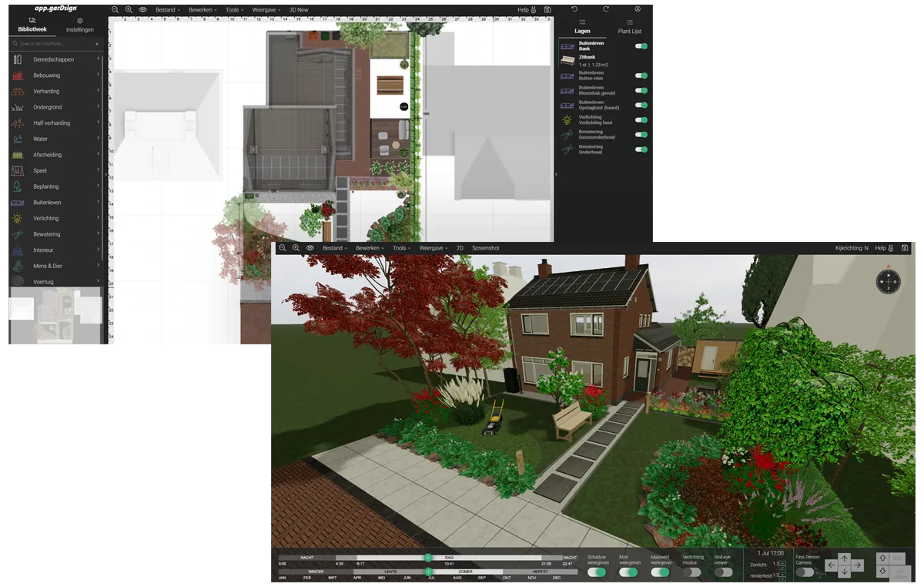The width and height of the screenshot is (924, 587).
Task: Click the library search field
Action: pos(56,44)
